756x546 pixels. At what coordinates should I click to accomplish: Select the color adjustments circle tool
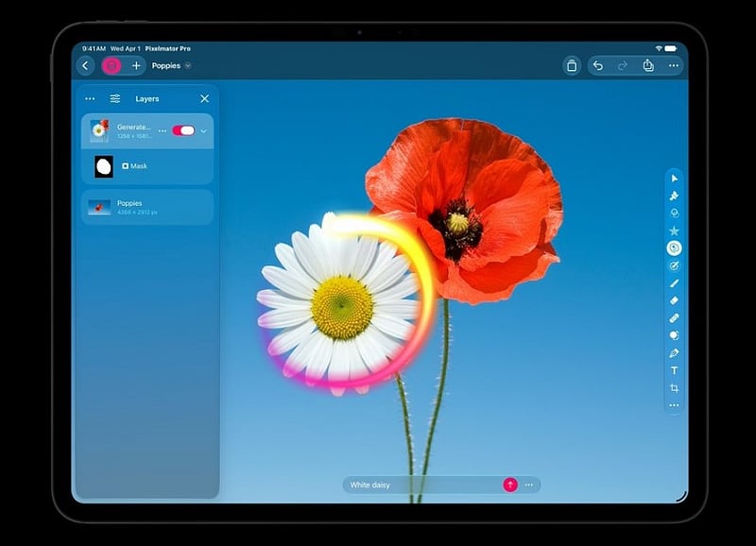674,335
